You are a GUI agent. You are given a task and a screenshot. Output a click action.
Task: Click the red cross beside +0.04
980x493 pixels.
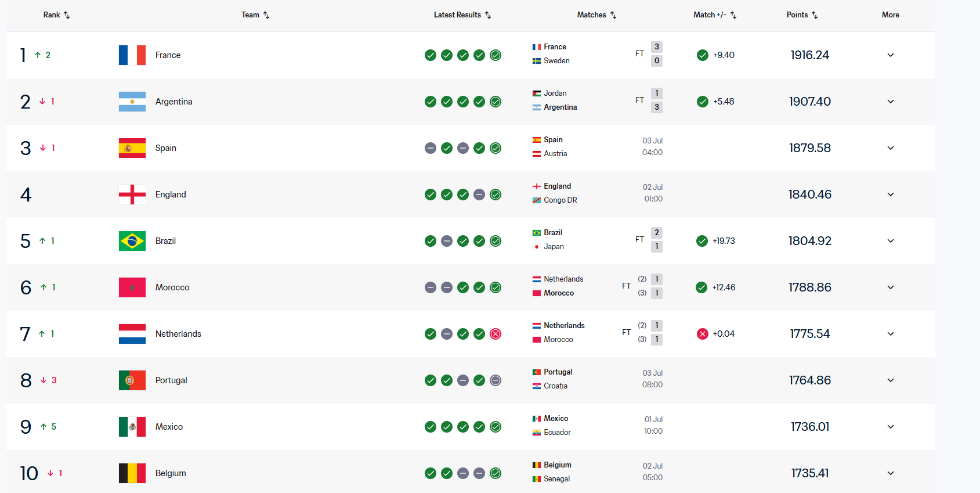pyautogui.click(x=703, y=334)
